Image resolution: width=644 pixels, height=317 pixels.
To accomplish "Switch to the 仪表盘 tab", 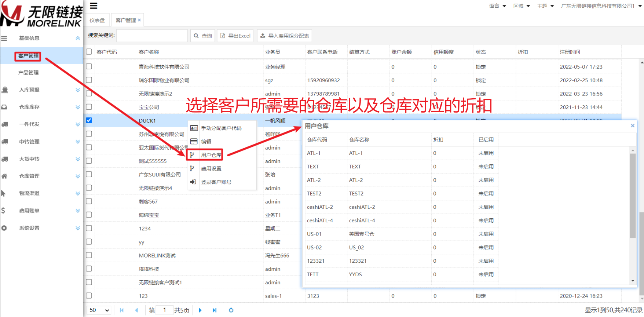I will click(x=97, y=20).
